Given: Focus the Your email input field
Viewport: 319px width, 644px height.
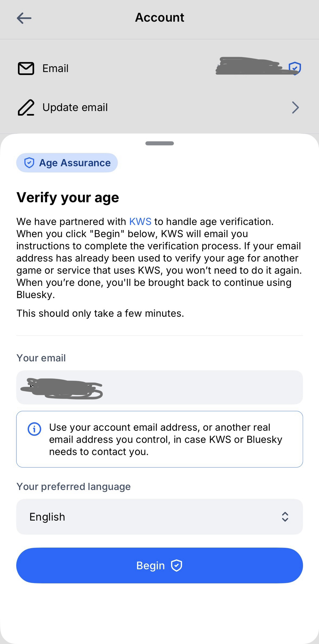Looking at the screenshot, I should pyautogui.click(x=193, y=387).
